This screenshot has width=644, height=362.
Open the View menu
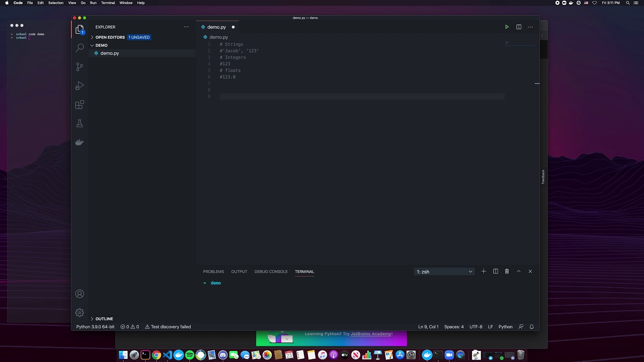[72, 3]
